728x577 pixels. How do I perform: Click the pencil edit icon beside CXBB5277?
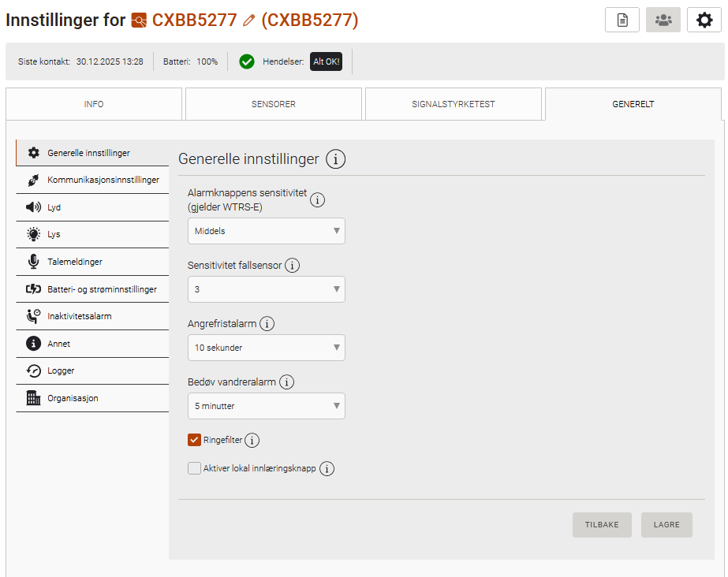tap(249, 21)
